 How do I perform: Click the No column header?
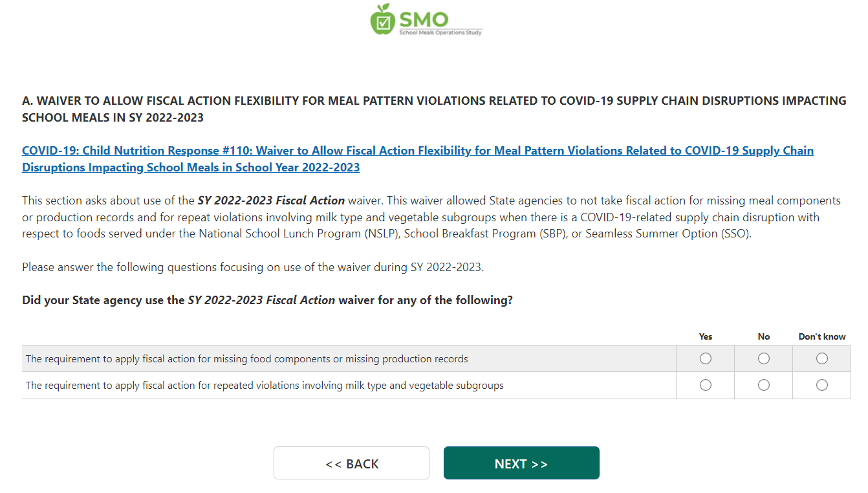[764, 336]
